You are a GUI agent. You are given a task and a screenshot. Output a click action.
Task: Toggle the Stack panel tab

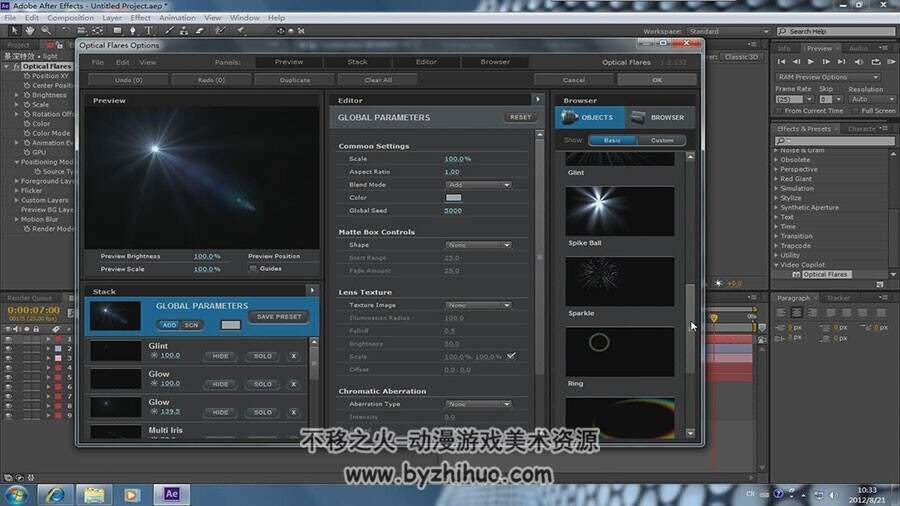point(357,62)
